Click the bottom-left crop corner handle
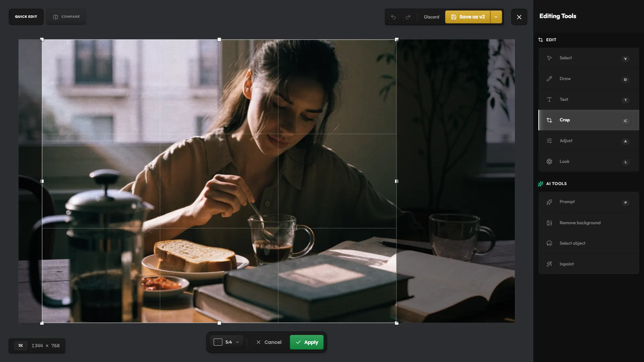Viewport: 644px width, 362px height. tap(42, 323)
